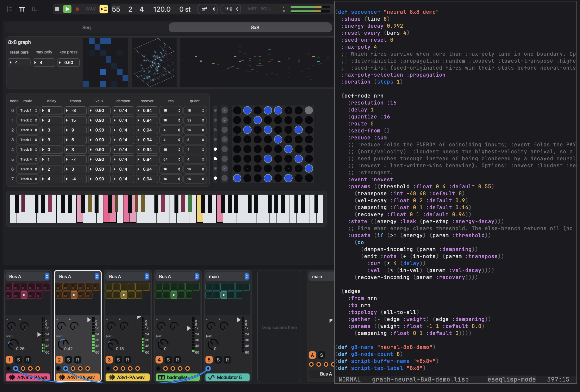Click badmallet instrument label
The height and width of the screenshot is (392, 580).
177,377
